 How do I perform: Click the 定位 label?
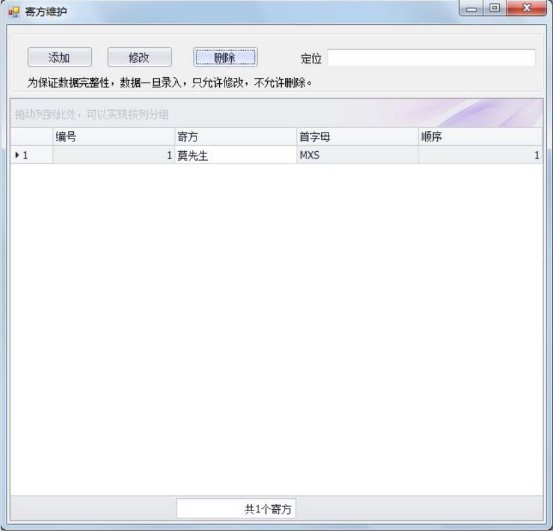[311, 59]
